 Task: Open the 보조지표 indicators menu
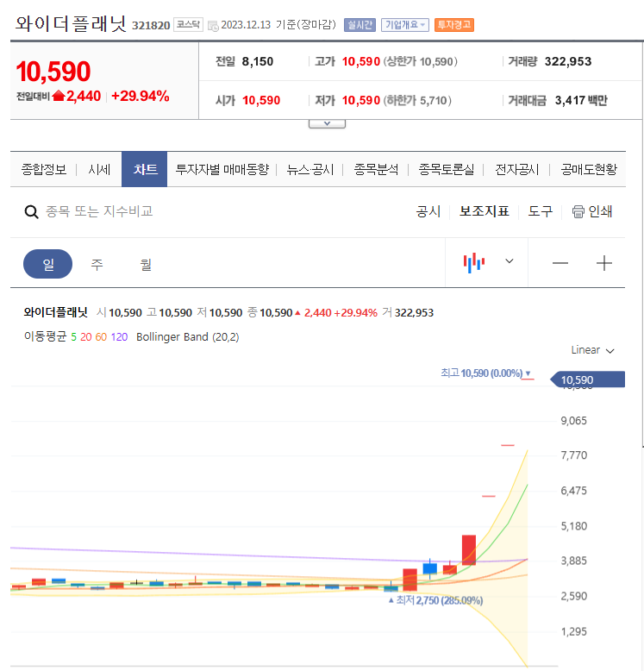(x=484, y=211)
